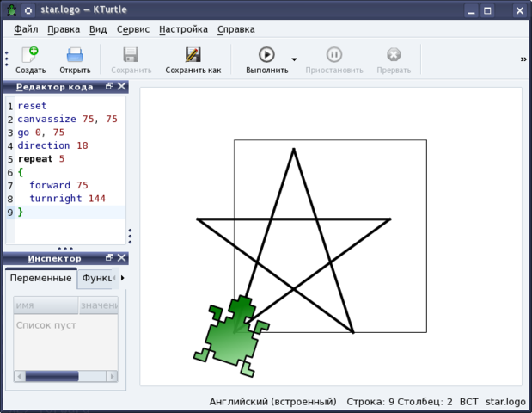The image size is (532, 413).
Task: Open the Сервис menu
Action: click(x=133, y=29)
